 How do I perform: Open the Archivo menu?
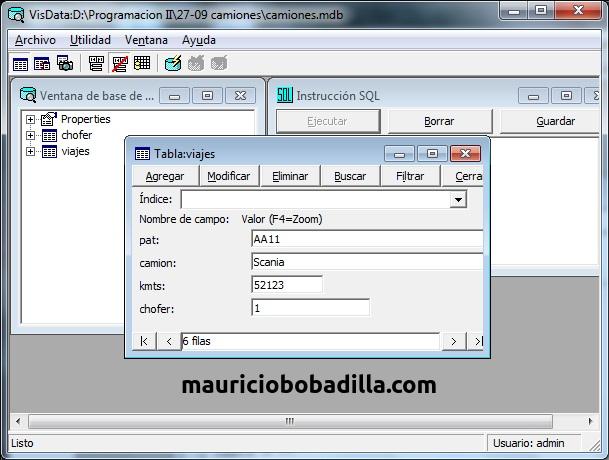pyautogui.click(x=35, y=40)
